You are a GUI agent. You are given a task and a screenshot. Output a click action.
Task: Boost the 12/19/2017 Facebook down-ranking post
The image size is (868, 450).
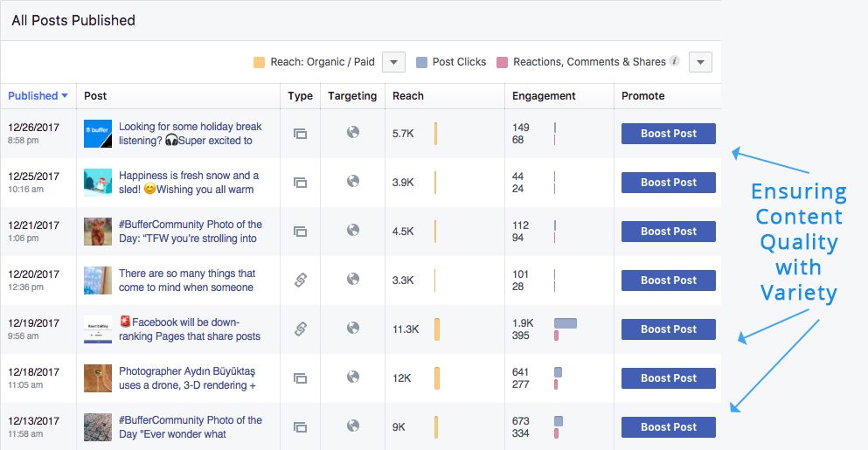668,329
